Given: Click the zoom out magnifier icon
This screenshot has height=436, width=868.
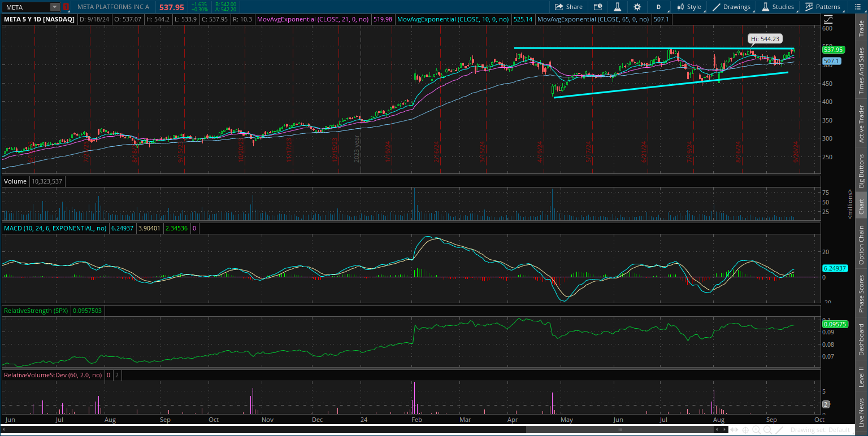Looking at the screenshot, I should [x=768, y=430].
